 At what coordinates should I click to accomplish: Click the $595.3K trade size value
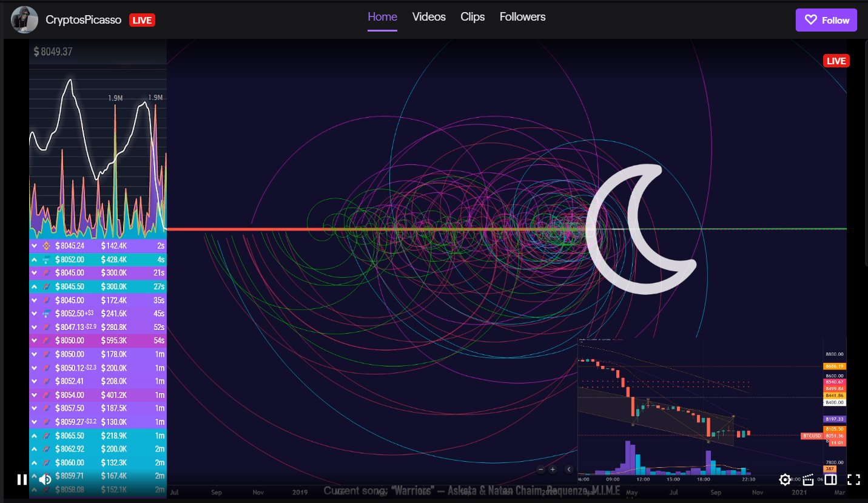114,340
